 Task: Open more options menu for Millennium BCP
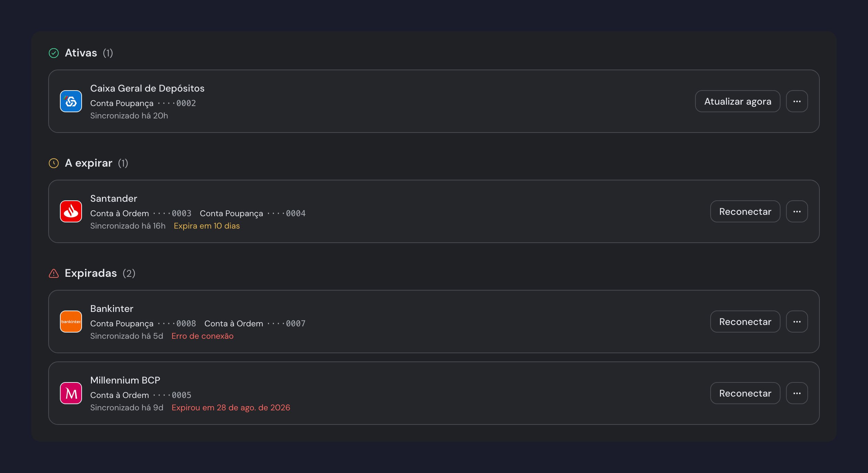point(797,393)
